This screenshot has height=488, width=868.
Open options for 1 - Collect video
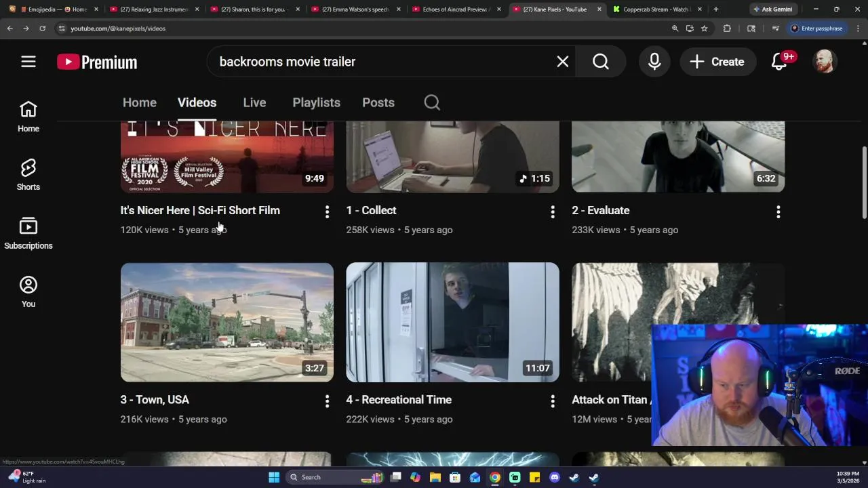coord(553,212)
